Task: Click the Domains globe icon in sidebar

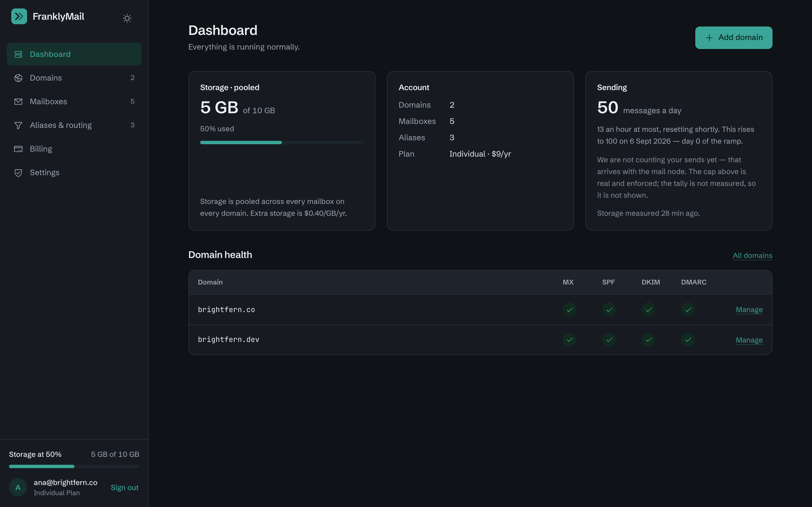Action: click(x=18, y=78)
